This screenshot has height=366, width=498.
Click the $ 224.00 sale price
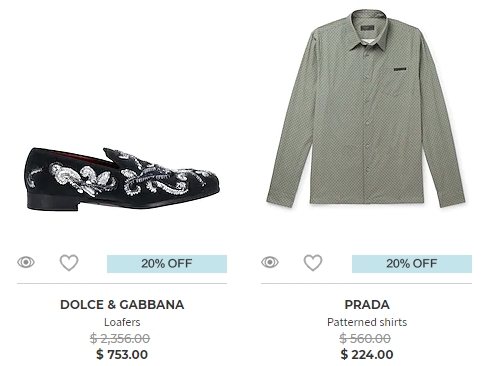coord(367,354)
